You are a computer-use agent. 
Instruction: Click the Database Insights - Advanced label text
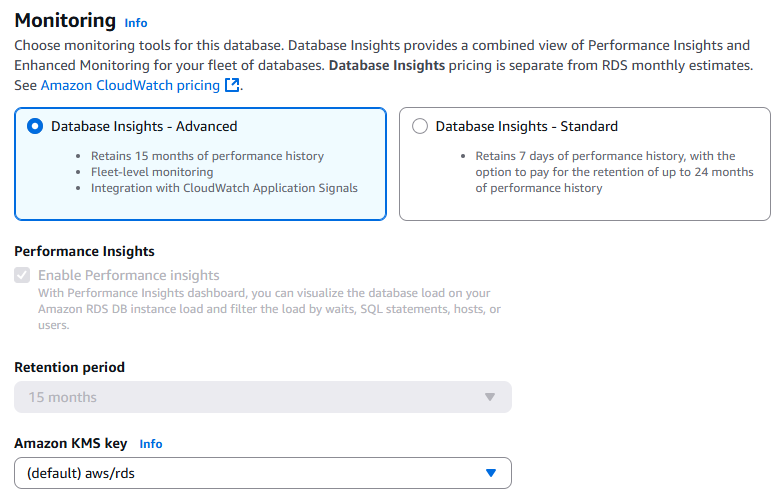pyautogui.click(x=144, y=127)
